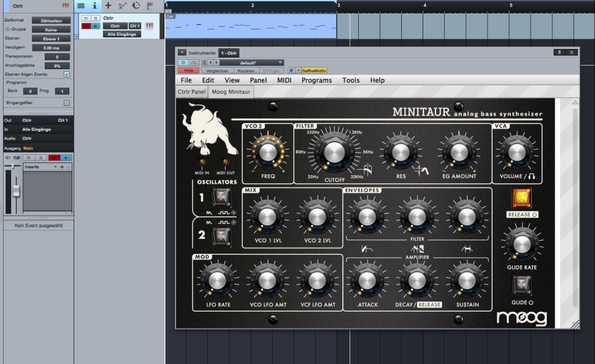Viewport: 595px width, 364px height.
Task: Open the 'default' preset dropdown
Action: point(251,63)
